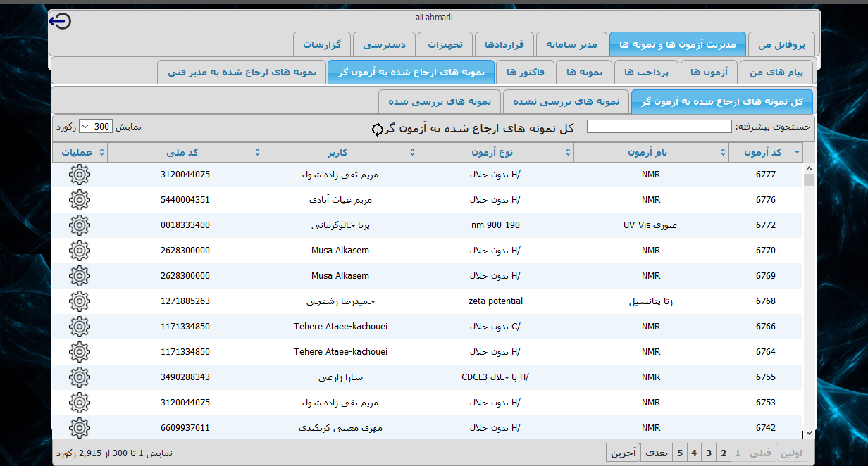Image resolution: width=868 pixels, height=466 pixels.
Task: Click the gear icon for test code 6755
Action: click(x=80, y=377)
